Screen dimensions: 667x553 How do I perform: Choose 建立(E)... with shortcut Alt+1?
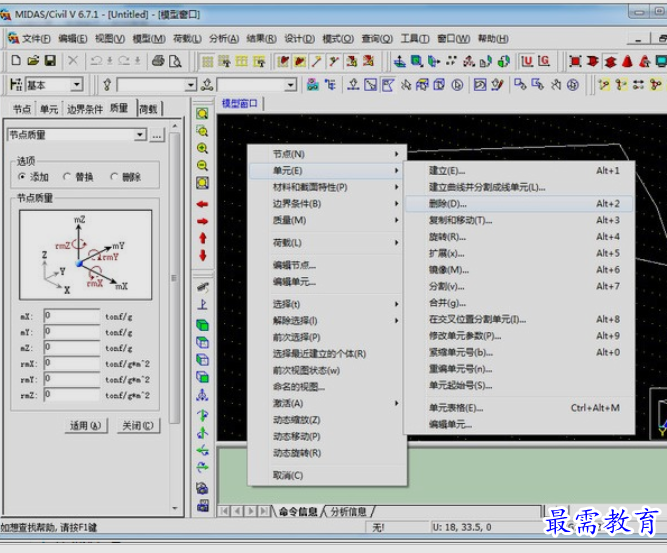click(x=519, y=171)
